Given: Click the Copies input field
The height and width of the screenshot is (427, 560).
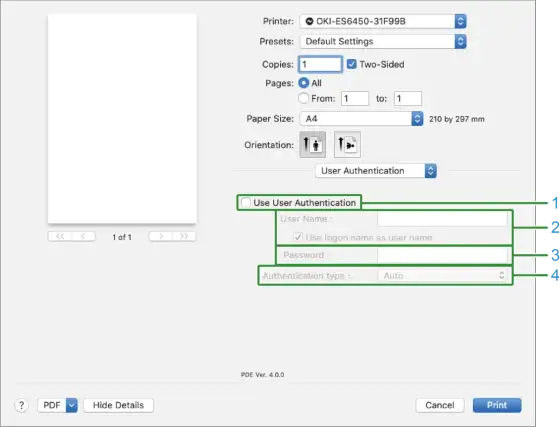Looking at the screenshot, I should click(x=320, y=64).
